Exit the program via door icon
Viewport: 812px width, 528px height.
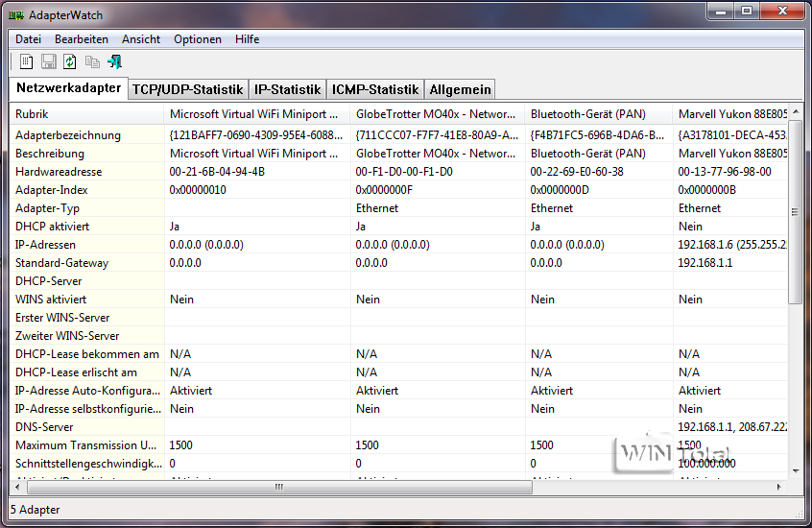click(115, 62)
